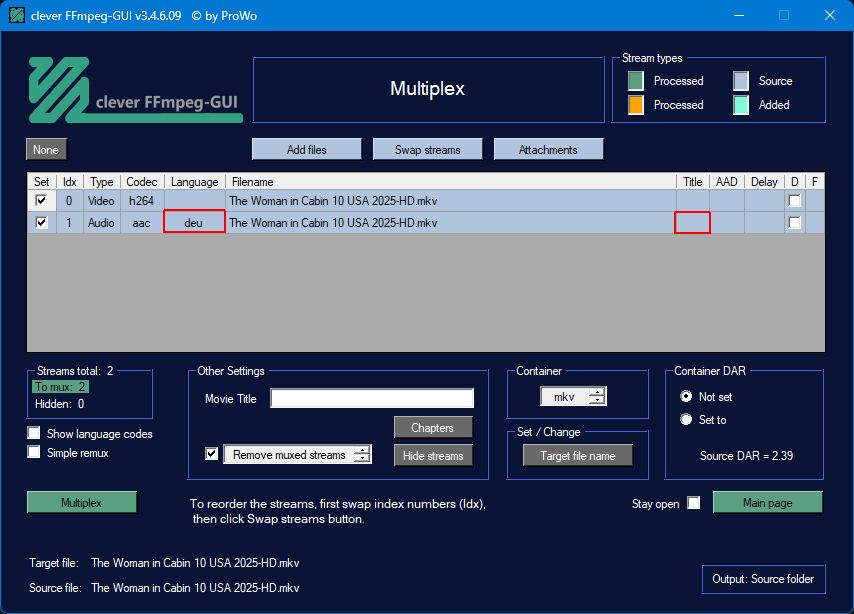Viewport: 854px width, 614px height.
Task: Click the Codec column header
Action: click(x=142, y=181)
